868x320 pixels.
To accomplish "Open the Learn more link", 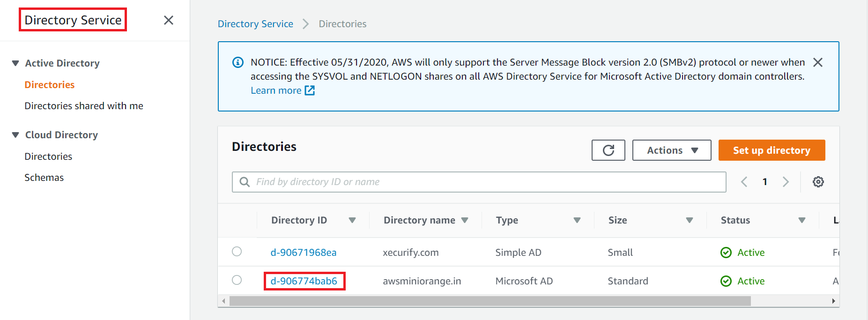I will [276, 90].
